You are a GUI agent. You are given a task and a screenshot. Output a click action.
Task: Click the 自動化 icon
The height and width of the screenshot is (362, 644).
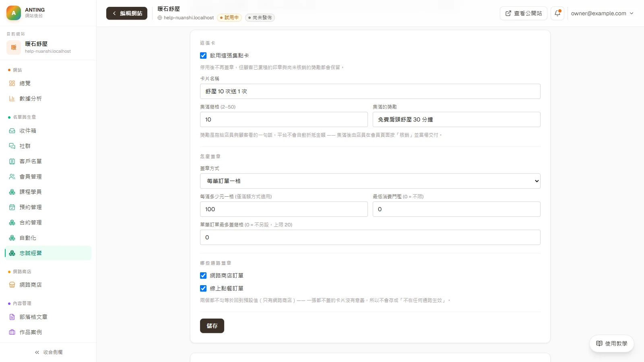pos(12,238)
